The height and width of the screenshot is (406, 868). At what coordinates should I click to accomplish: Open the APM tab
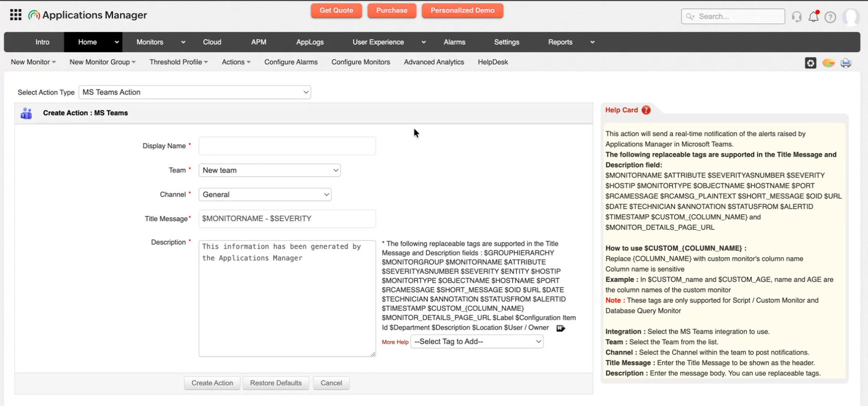(259, 42)
